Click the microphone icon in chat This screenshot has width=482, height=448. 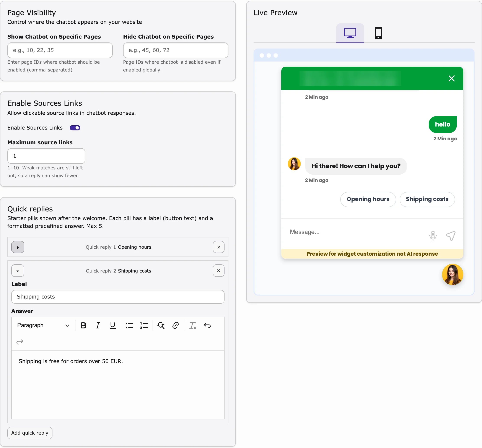(x=433, y=236)
